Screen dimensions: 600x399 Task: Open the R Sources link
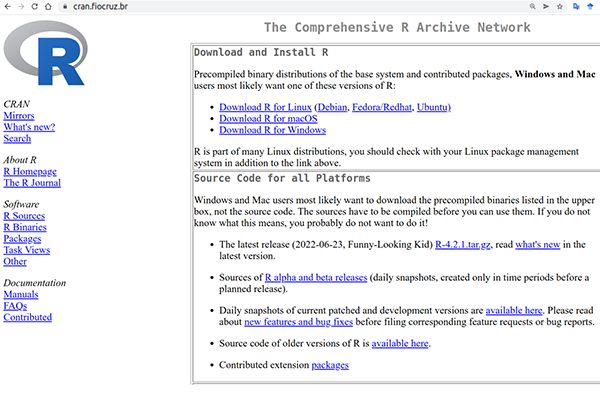[x=24, y=216]
